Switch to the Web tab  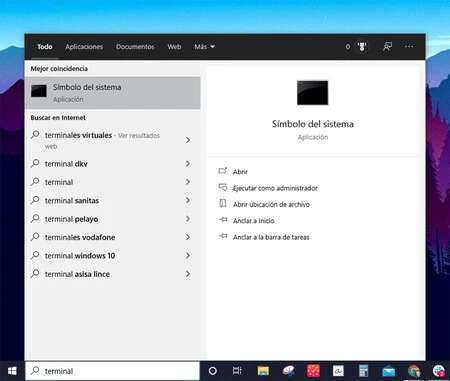(x=174, y=47)
